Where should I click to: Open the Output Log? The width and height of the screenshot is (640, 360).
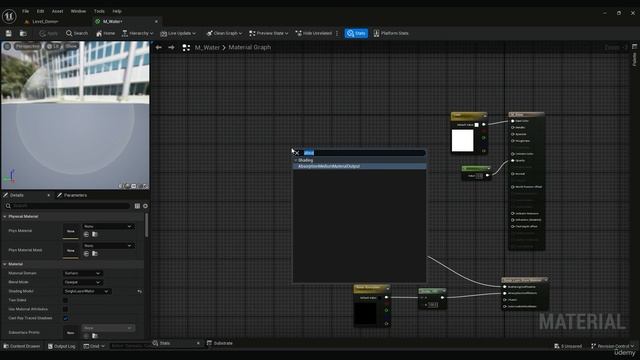point(62,347)
